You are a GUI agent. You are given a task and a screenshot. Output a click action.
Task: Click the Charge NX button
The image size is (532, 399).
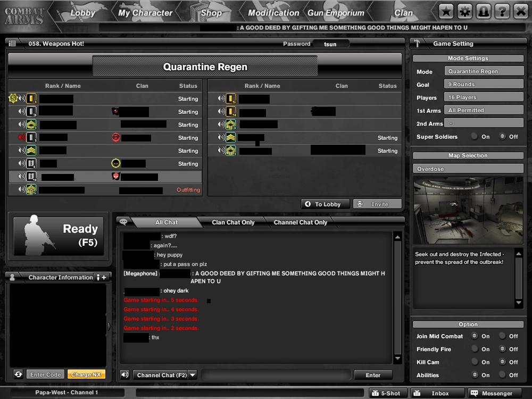pos(86,375)
